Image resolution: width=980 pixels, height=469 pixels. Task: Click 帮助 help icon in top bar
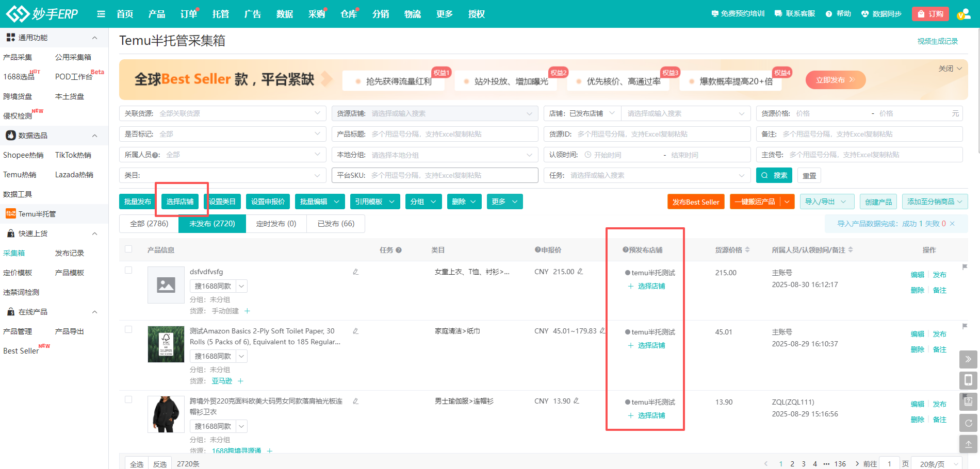coord(838,14)
